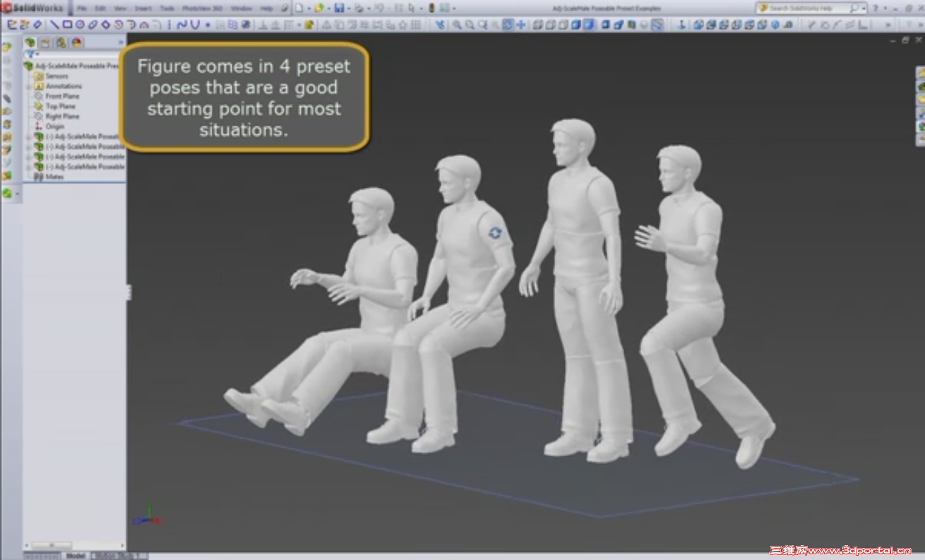Image resolution: width=925 pixels, height=560 pixels.
Task: Open the File menu
Action: (x=82, y=8)
